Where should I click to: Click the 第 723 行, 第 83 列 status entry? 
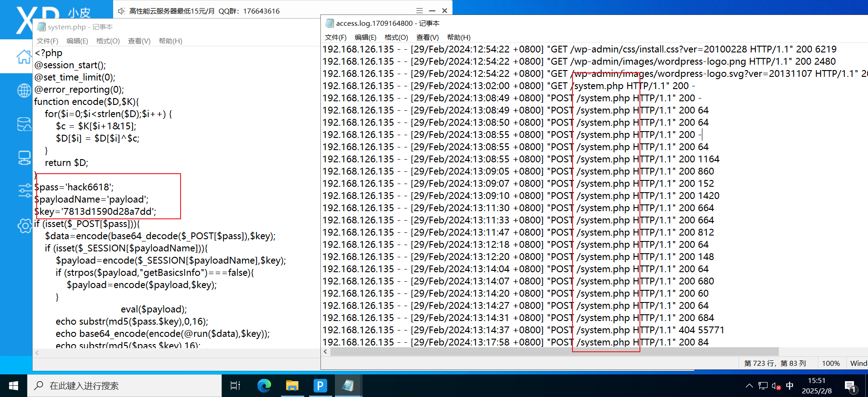(x=775, y=363)
